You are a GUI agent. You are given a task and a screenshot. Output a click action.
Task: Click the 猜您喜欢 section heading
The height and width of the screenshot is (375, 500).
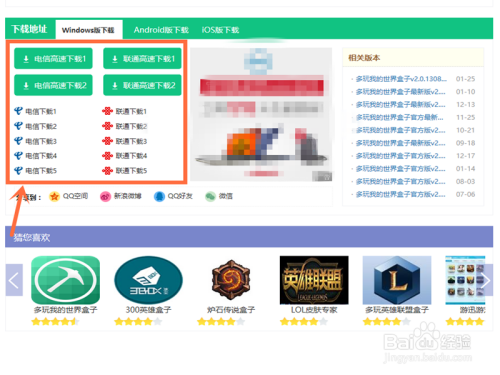pos(32,237)
